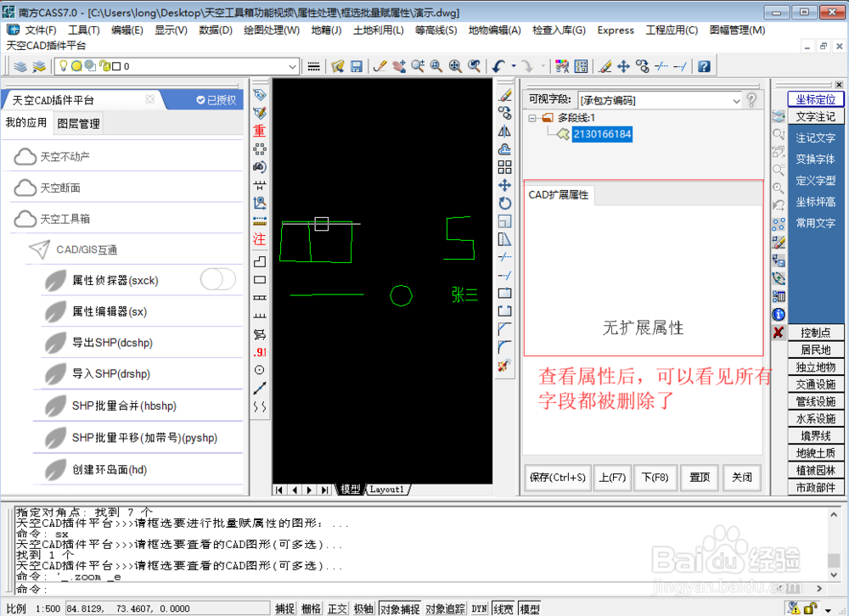The image size is (849, 616).
Task: Click the save icon in top toolbar
Action: [x=357, y=66]
